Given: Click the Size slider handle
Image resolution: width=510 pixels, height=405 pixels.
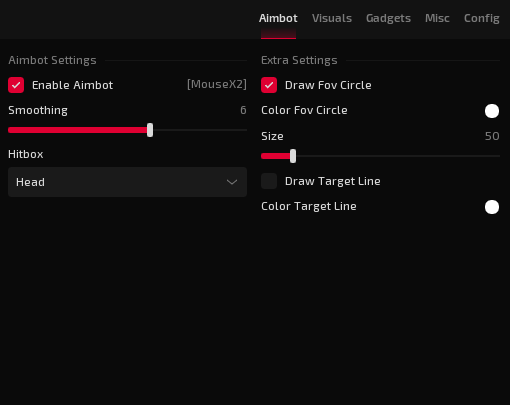Looking at the screenshot, I should pos(293,156).
